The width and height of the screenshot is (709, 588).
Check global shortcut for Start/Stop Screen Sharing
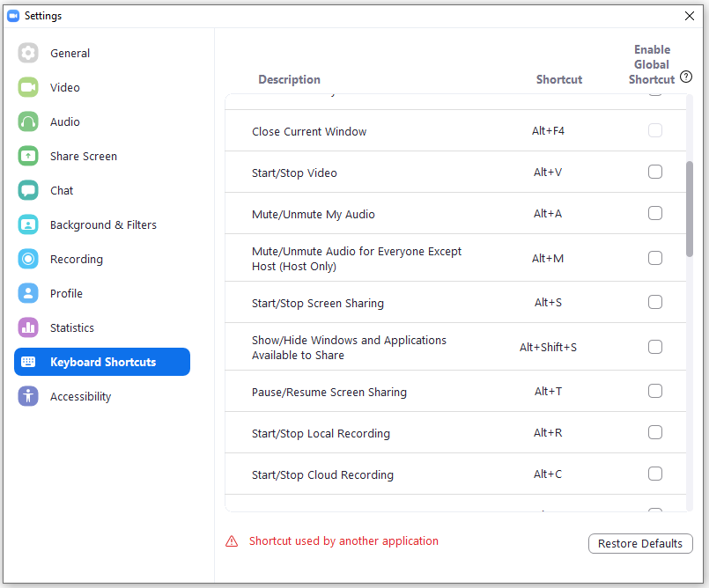tap(655, 302)
